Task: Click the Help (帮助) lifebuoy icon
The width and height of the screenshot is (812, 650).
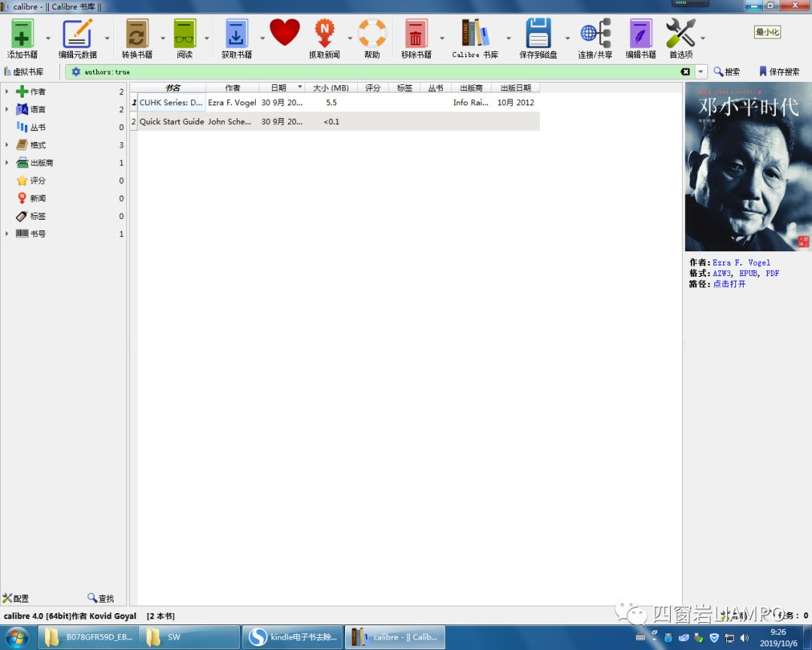Action: coord(372,34)
